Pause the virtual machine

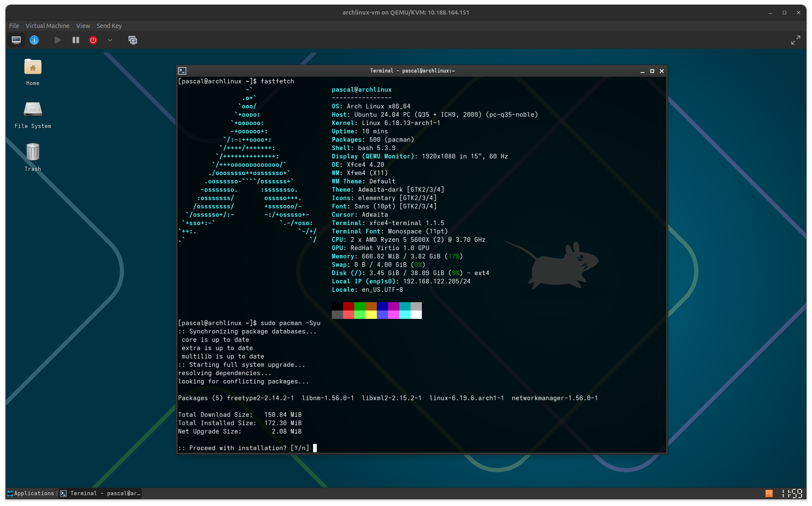coord(75,40)
